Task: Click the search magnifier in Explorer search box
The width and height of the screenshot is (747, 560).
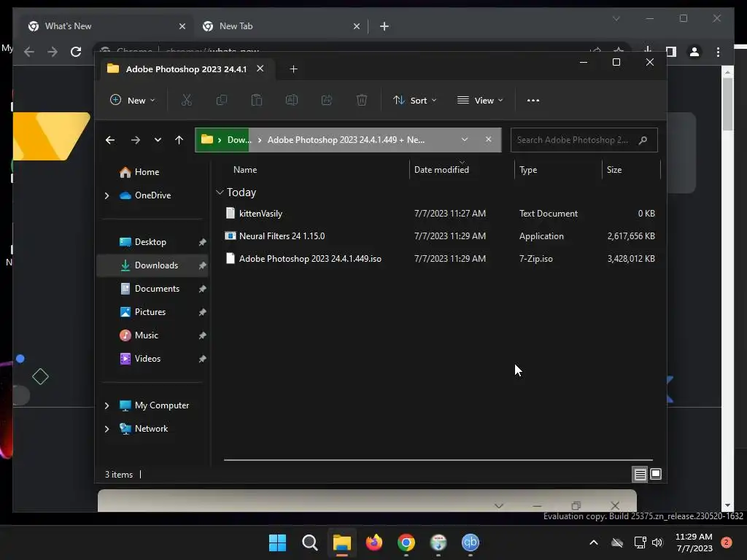Action: (643, 140)
